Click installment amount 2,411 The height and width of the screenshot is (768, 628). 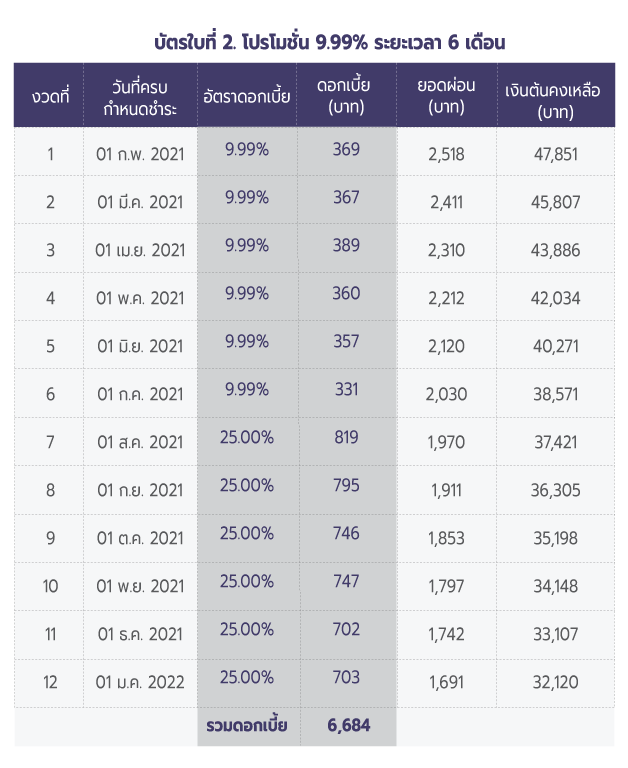click(x=446, y=202)
